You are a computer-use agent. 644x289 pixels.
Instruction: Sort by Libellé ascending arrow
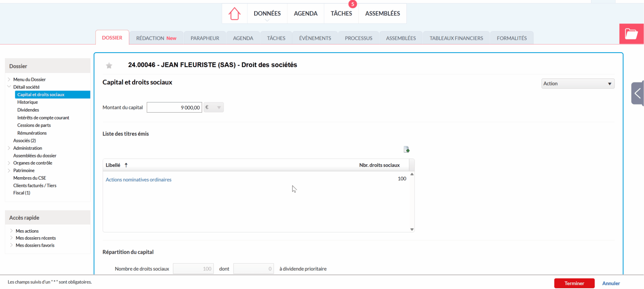pos(126,165)
